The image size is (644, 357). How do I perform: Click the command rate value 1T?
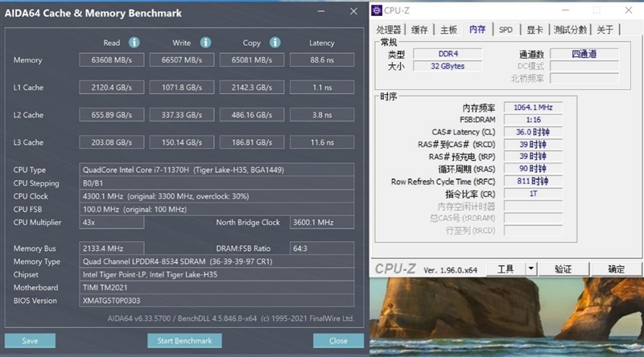pyautogui.click(x=533, y=194)
